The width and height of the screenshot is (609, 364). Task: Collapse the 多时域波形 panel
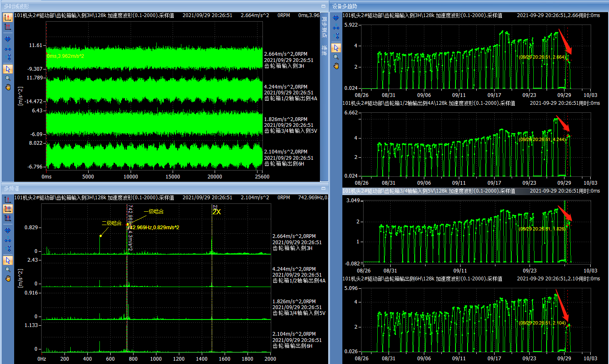coord(323,6)
